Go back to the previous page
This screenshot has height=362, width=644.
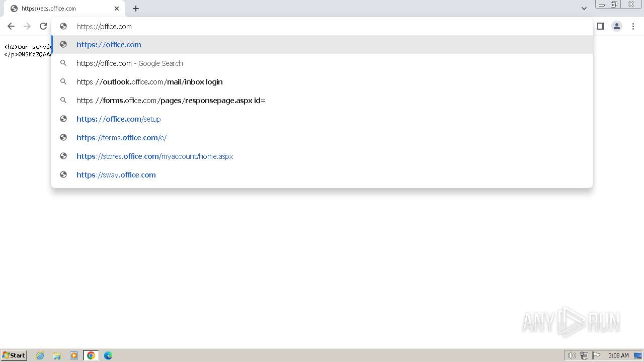[11, 26]
